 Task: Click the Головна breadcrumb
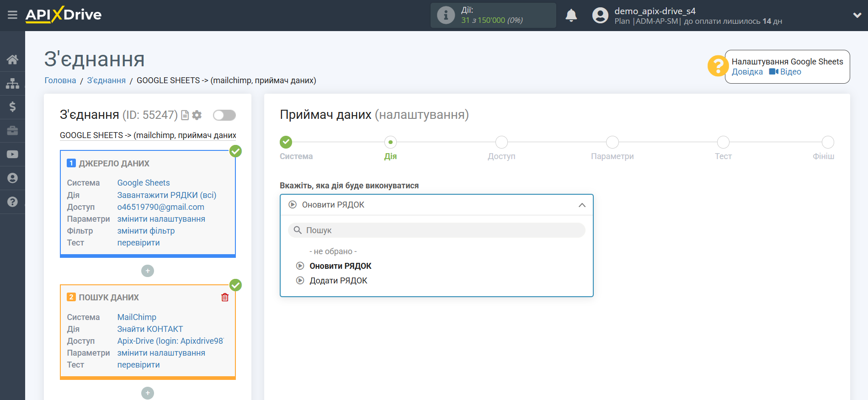pos(60,80)
